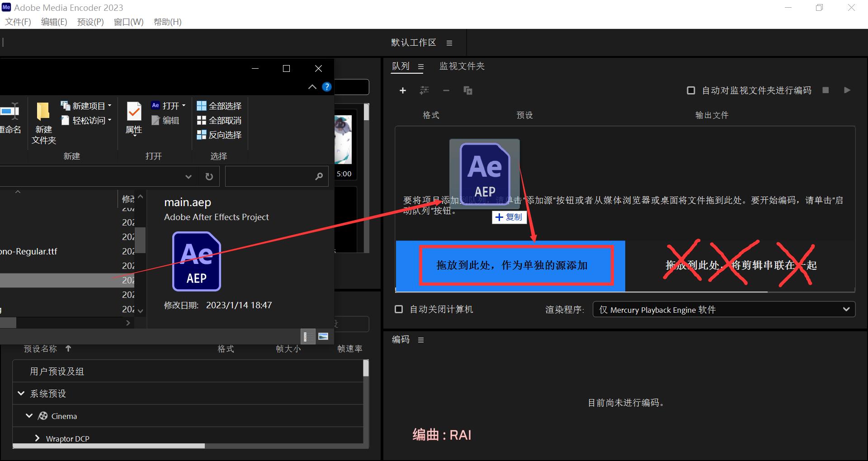Click the 反向选择 selection icon
Screen dimensions: 868x461
click(x=202, y=135)
